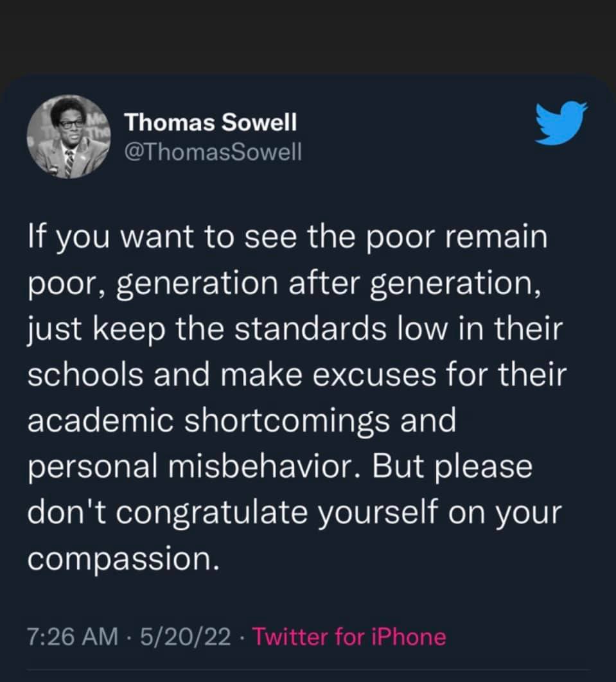Click the phrase academic shortcomings
Image resolution: width=616 pixels, height=682 pixels.
[209, 422]
